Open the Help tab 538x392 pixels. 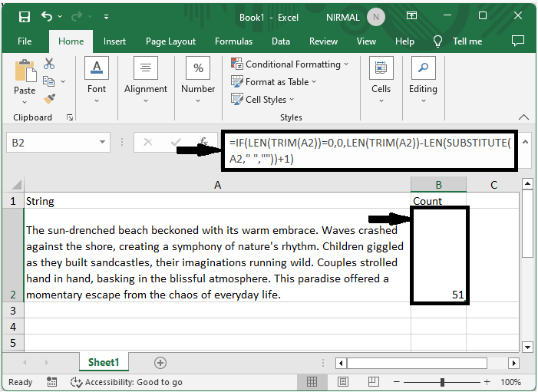coord(404,41)
